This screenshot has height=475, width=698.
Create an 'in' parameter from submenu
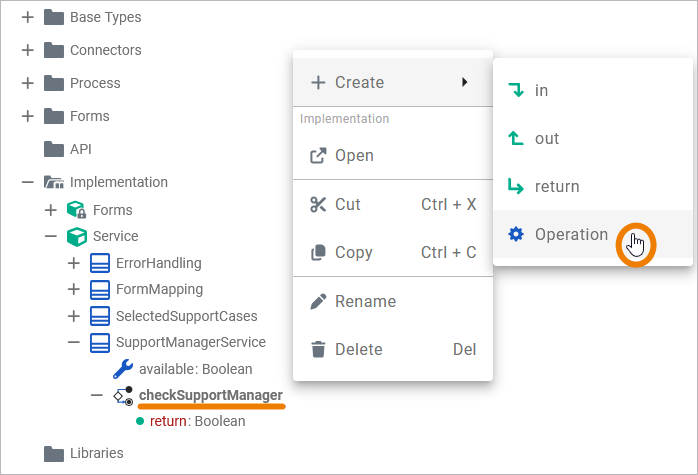541,91
